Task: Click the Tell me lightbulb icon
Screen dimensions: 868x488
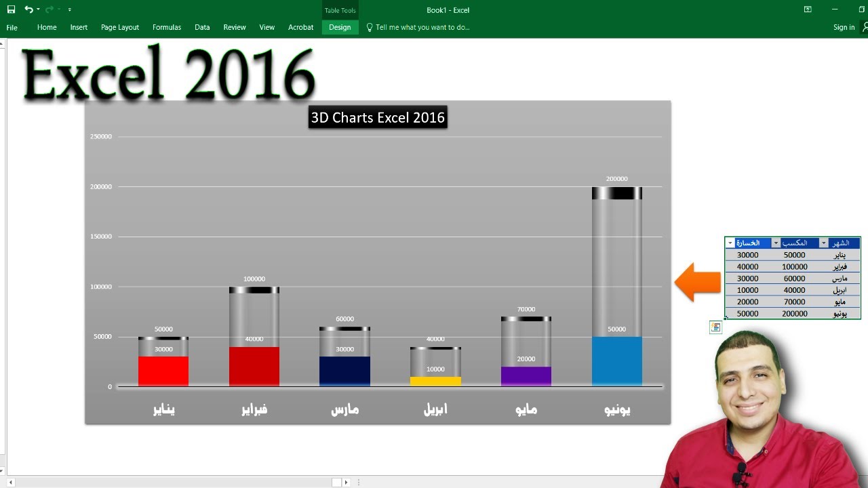Action: coord(370,27)
